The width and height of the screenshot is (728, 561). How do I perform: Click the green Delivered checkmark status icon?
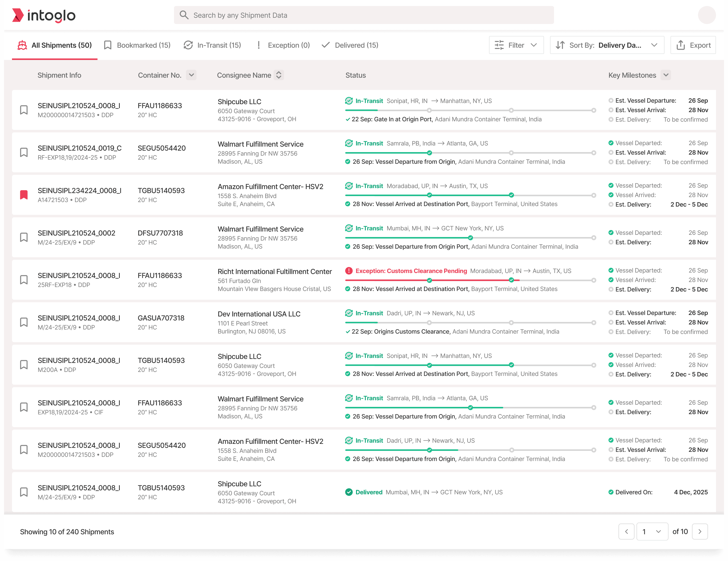click(349, 492)
